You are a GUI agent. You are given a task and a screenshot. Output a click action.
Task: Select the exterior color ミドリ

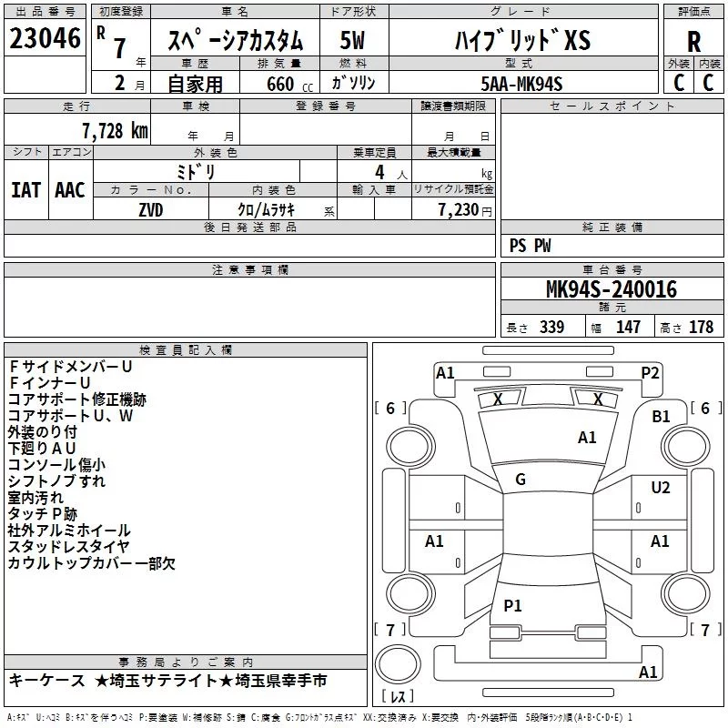[197, 172]
